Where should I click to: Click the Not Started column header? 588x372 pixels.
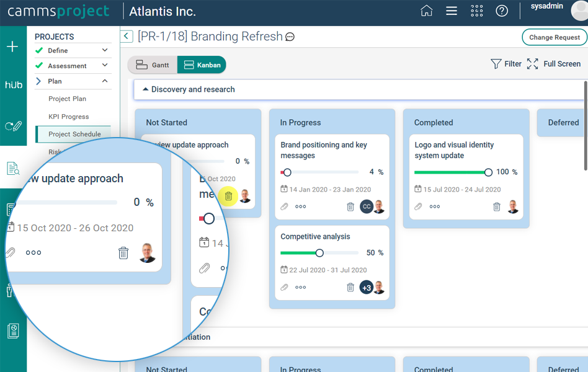pos(166,123)
